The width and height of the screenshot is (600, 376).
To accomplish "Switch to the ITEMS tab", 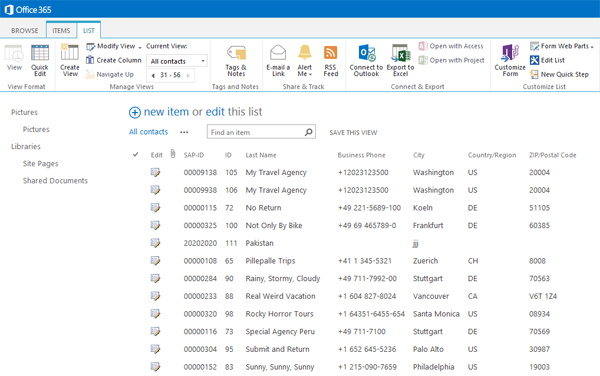I will [61, 31].
